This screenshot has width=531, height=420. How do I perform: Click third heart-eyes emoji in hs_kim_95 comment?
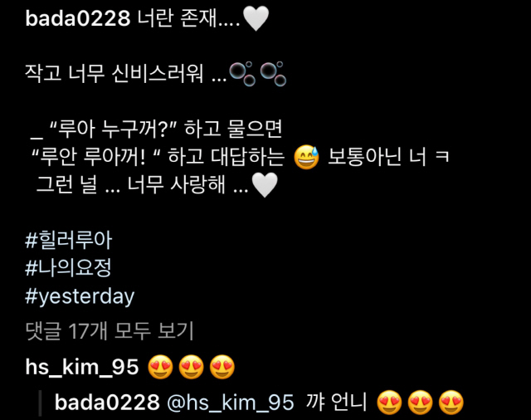pyautogui.click(x=222, y=367)
